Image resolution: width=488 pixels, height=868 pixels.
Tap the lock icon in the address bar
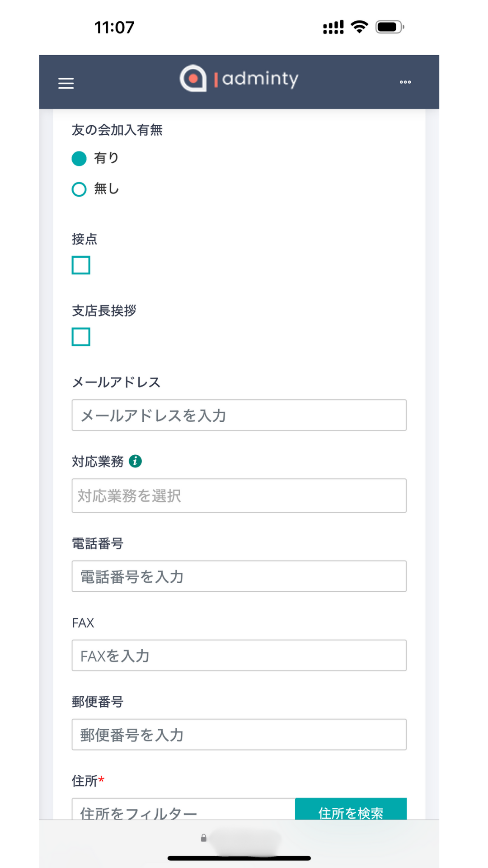point(204,838)
